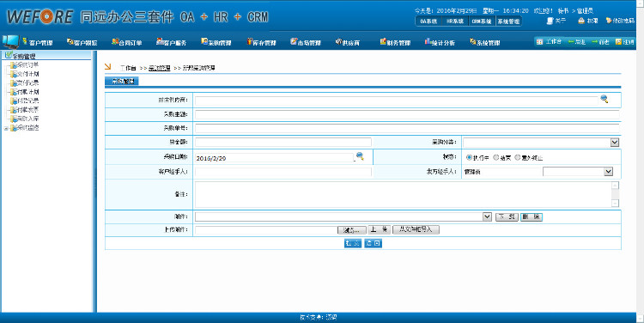
Task: Click the up arrow of the 备注 scrollbar
Action: [615, 186]
